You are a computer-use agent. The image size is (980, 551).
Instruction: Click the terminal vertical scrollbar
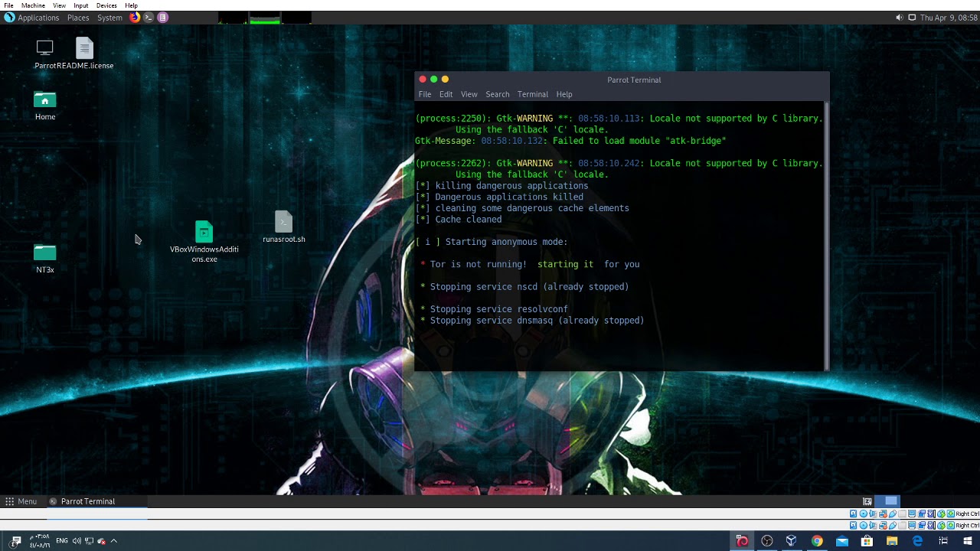[826, 236]
